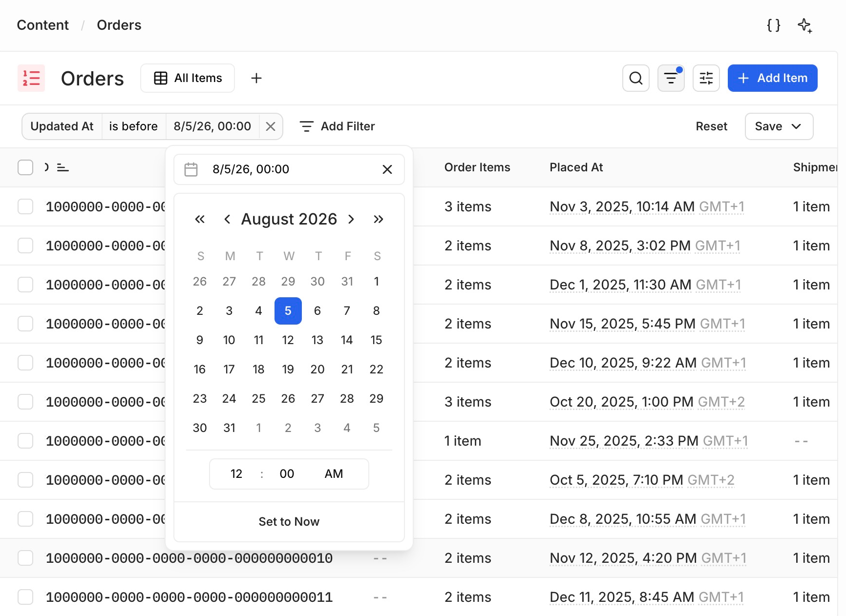Select August 15 in calendar
The width and height of the screenshot is (846, 616).
[x=377, y=340]
